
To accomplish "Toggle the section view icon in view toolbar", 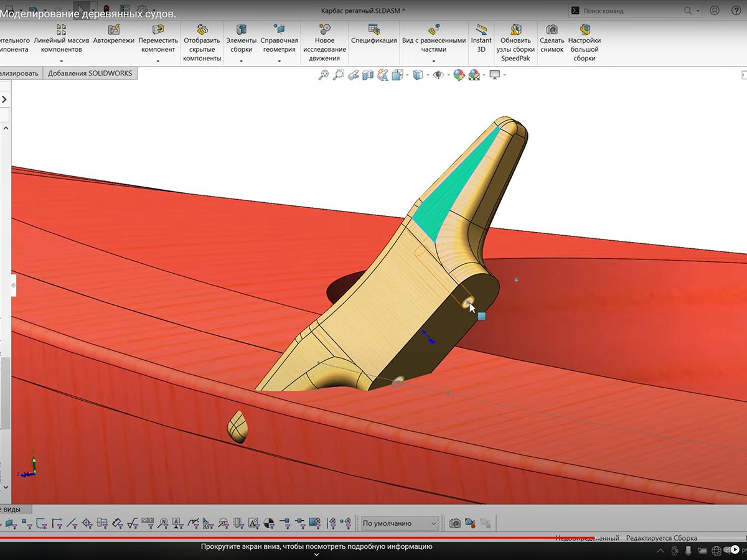I will pos(367,75).
